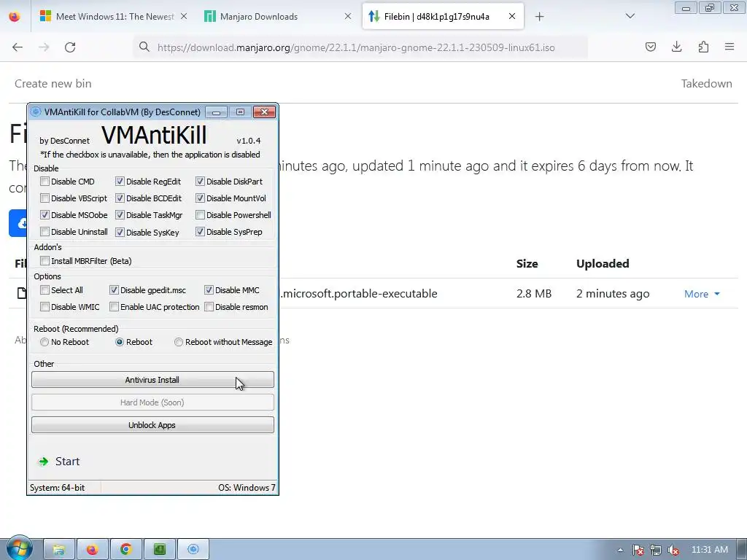Click the Size column header

[x=527, y=264]
